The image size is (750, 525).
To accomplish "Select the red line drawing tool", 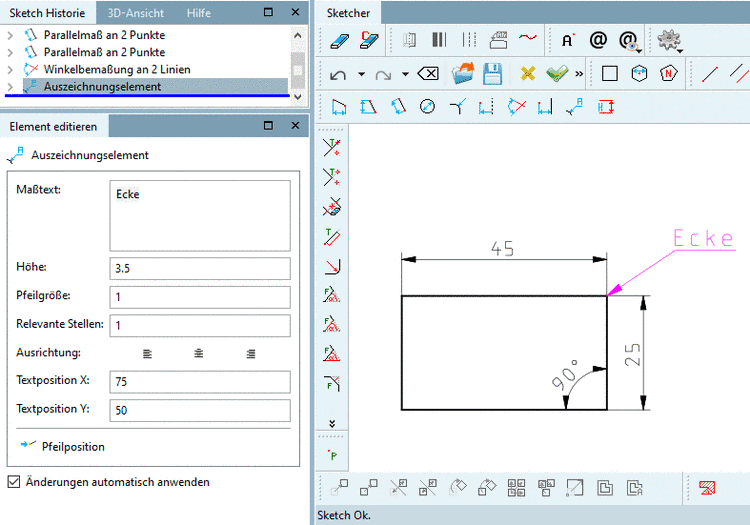I will click(710, 74).
